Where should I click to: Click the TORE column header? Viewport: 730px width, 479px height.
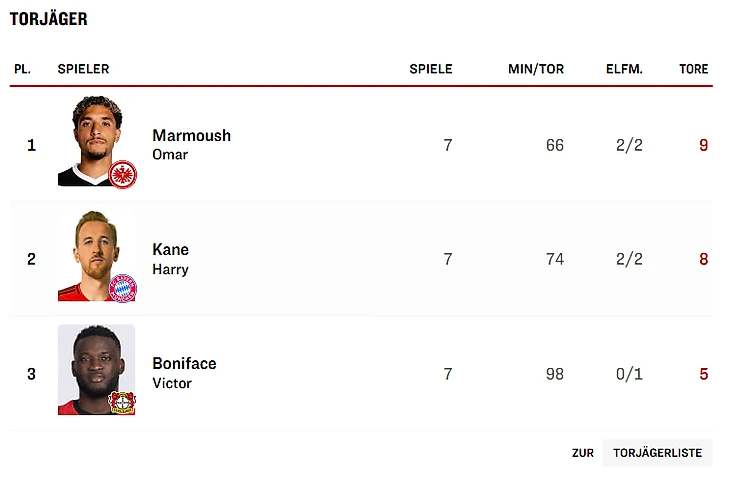click(x=693, y=69)
